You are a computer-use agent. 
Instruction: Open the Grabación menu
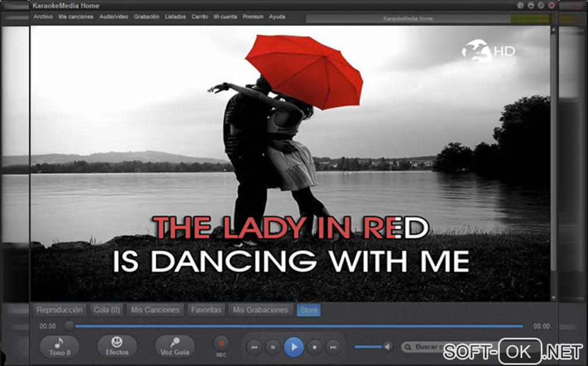point(146,17)
